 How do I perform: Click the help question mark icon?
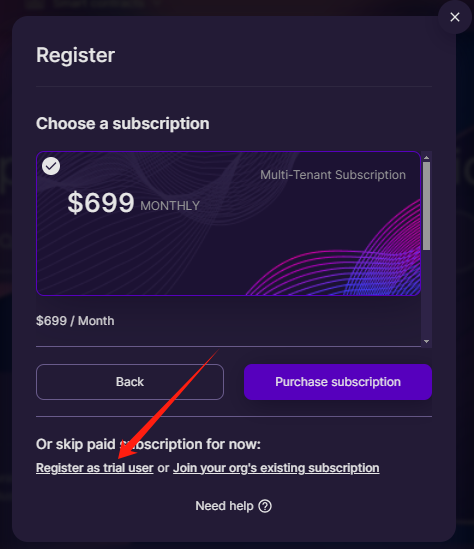coord(265,506)
